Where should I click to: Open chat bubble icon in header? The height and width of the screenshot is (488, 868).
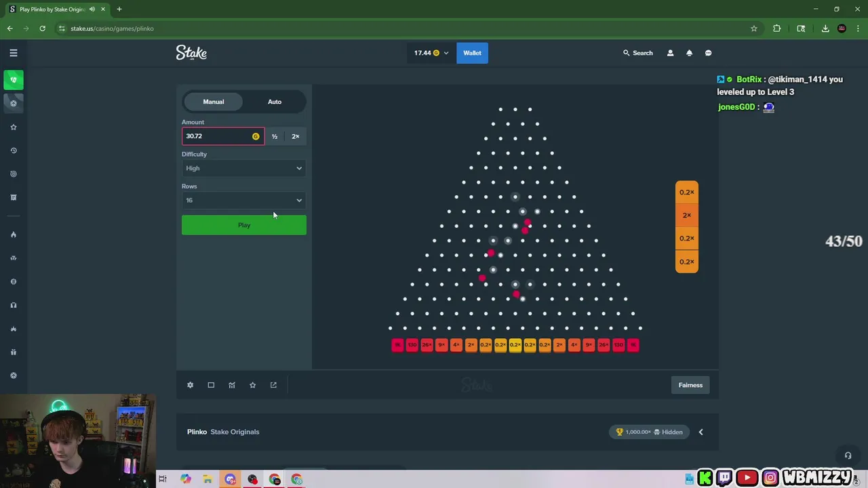coord(708,53)
